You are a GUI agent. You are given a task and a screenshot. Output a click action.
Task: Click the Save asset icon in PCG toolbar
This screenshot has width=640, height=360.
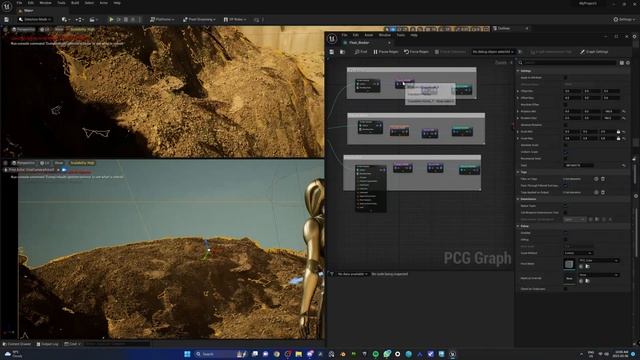[332, 52]
